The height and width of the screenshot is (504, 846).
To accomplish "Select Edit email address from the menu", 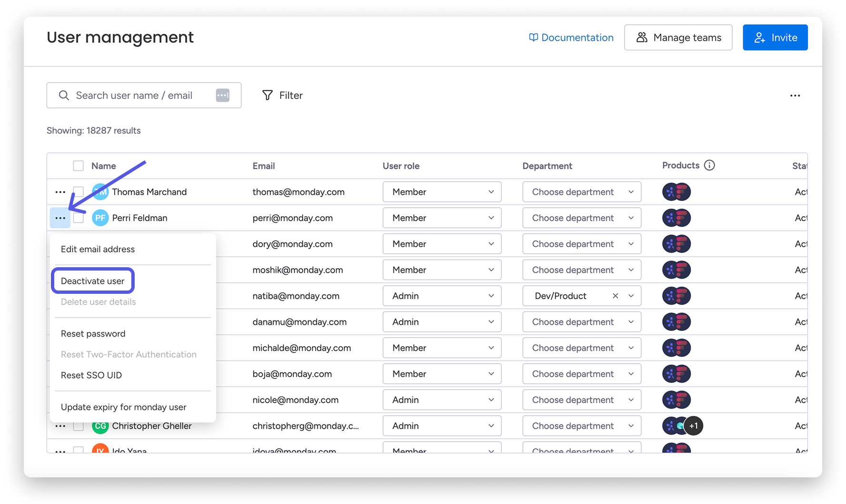I will pyautogui.click(x=98, y=249).
